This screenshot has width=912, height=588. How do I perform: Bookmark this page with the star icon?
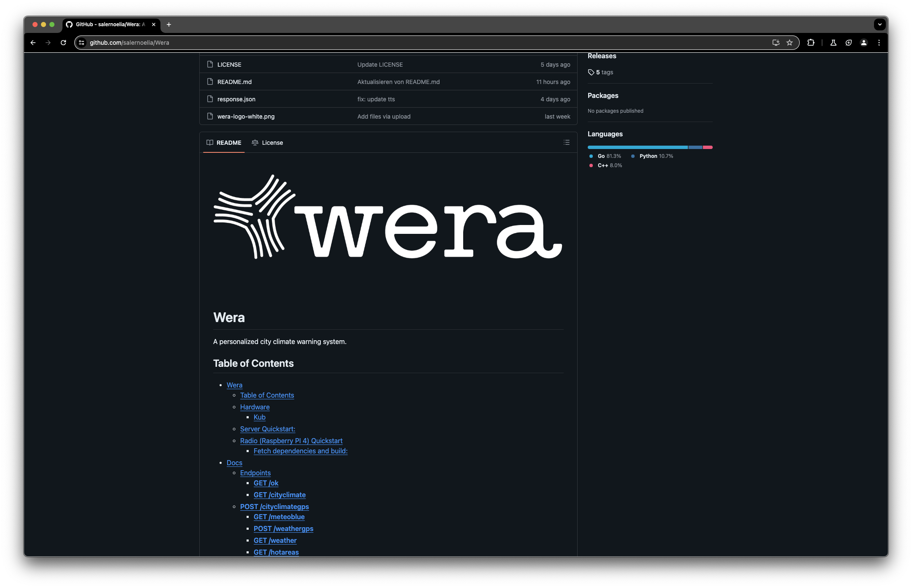[790, 43]
